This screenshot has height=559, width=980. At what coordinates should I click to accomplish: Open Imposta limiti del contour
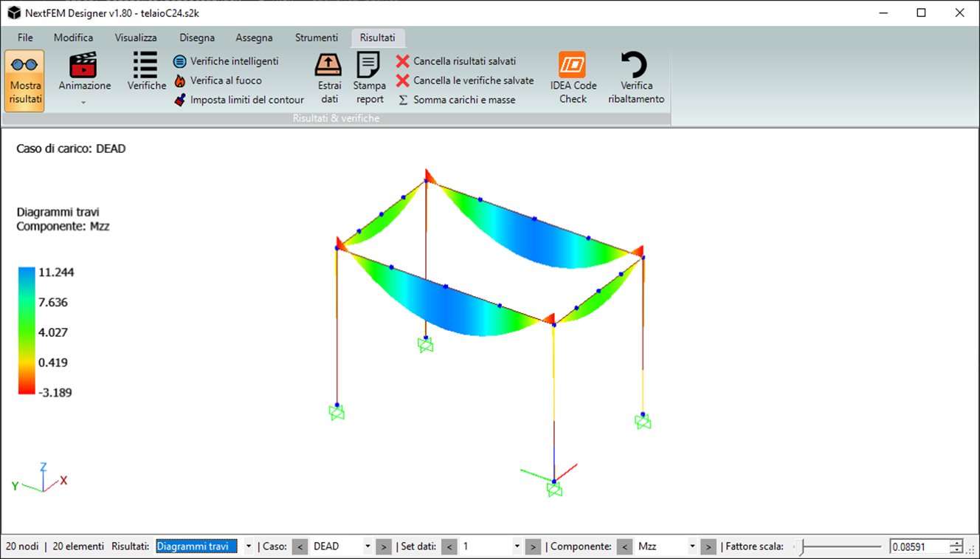[246, 100]
